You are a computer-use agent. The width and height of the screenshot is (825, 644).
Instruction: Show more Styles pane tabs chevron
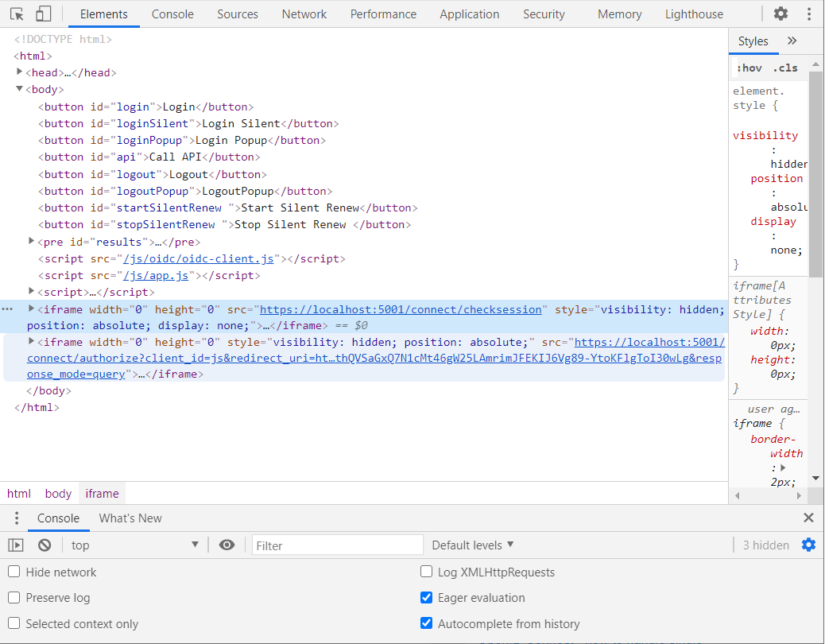coord(792,41)
